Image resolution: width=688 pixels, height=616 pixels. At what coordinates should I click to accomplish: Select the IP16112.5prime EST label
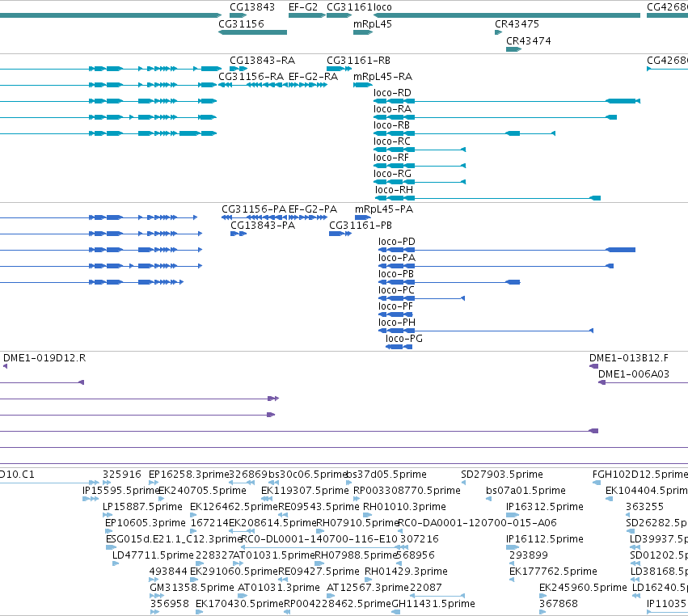(545, 538)
